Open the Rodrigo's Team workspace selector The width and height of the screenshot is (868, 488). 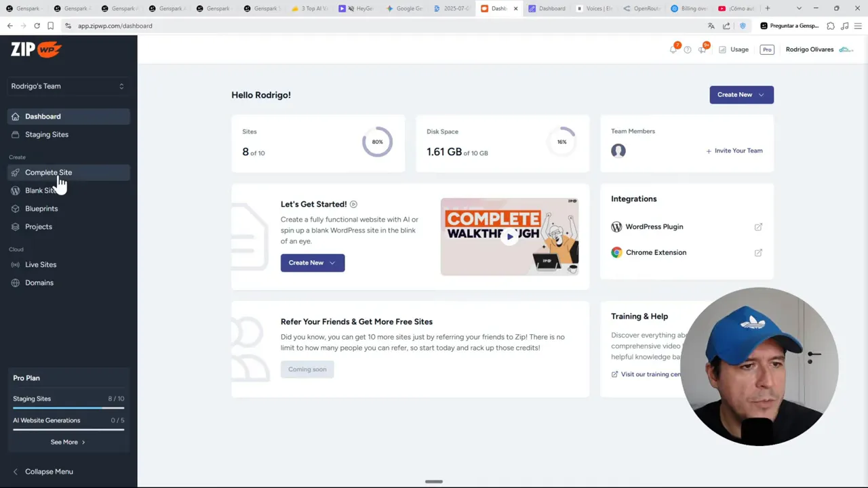[66, 86]
